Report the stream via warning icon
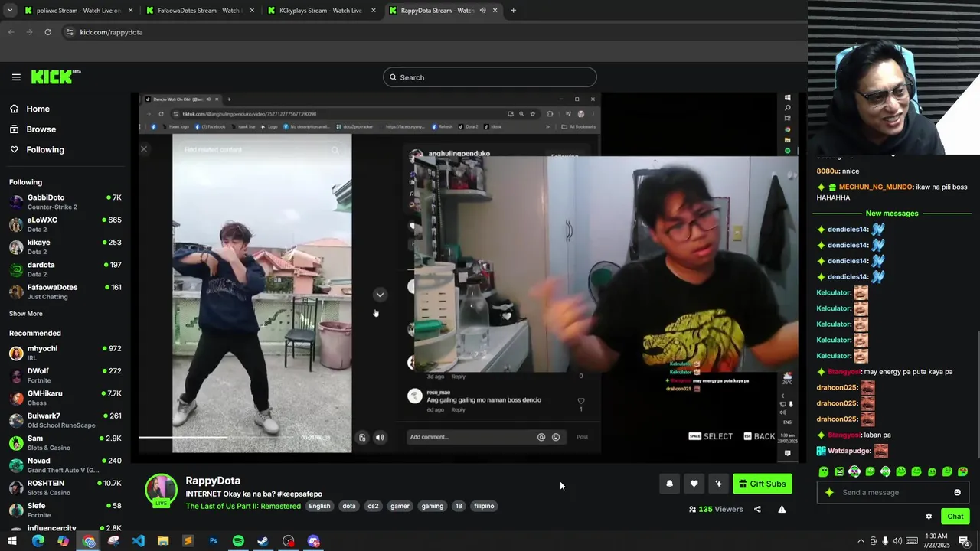Viewport: 980px width, 551px height. point(782,509)
